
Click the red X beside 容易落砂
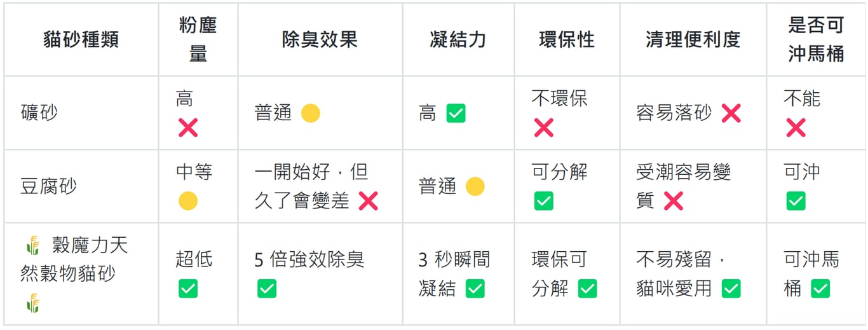(x=731, y=113)
